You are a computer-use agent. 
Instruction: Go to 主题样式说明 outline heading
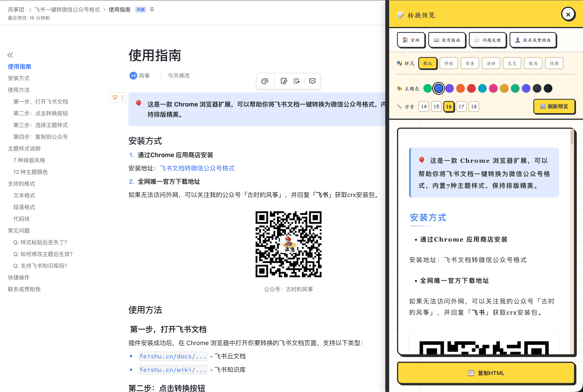(24, 149)
